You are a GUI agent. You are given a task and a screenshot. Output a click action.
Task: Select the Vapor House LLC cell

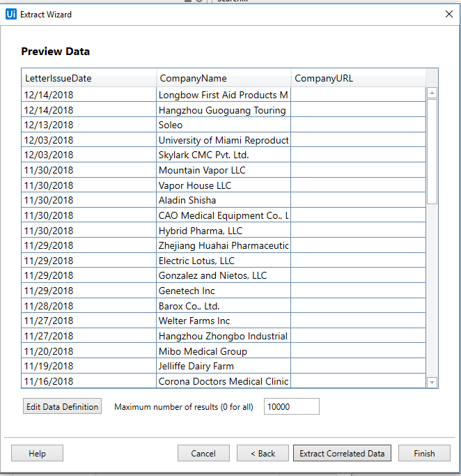tap(224, 185)
